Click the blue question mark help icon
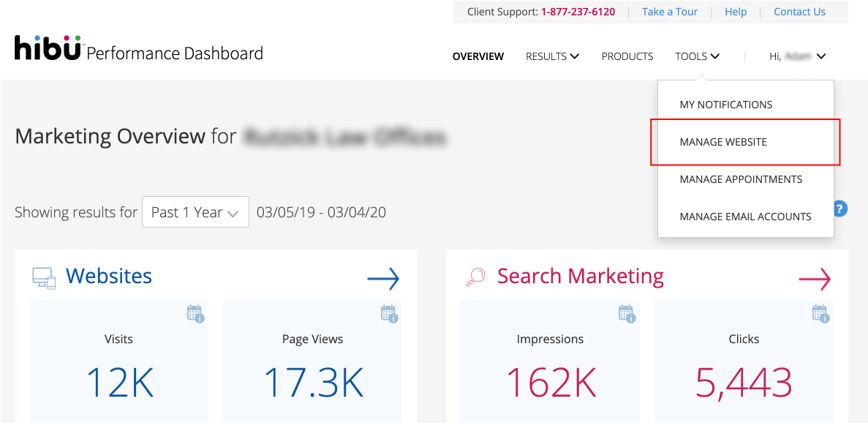This screenshot has width=868, height=423. pos(840,209)
